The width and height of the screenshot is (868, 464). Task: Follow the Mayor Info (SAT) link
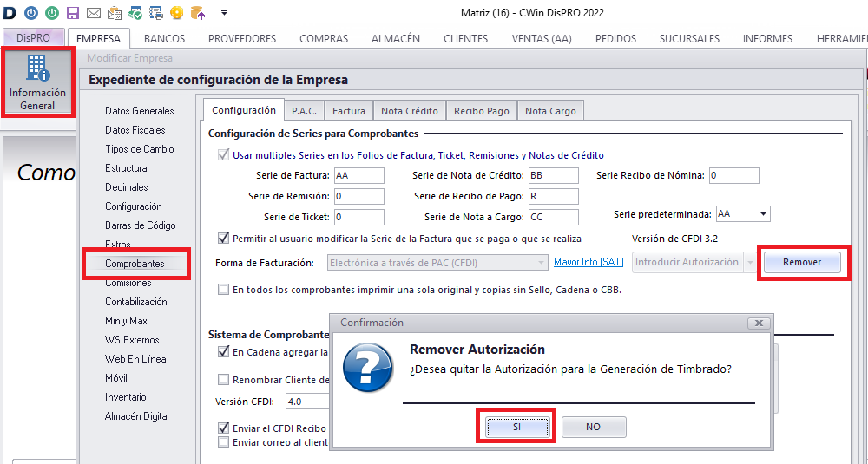click(588, 262)
